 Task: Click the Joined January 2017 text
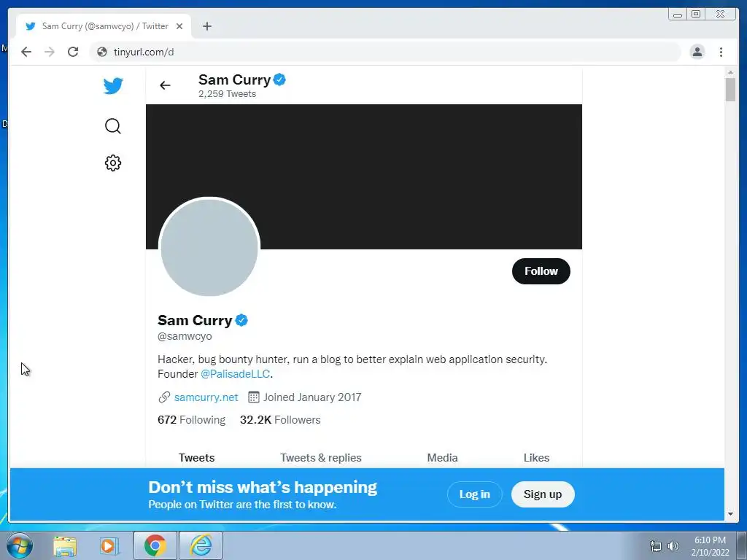[312, 397]
